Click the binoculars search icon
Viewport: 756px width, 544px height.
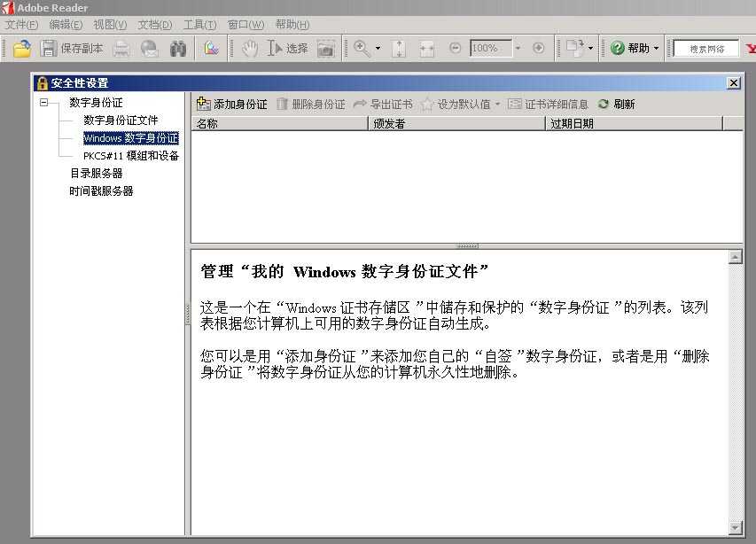177,48
